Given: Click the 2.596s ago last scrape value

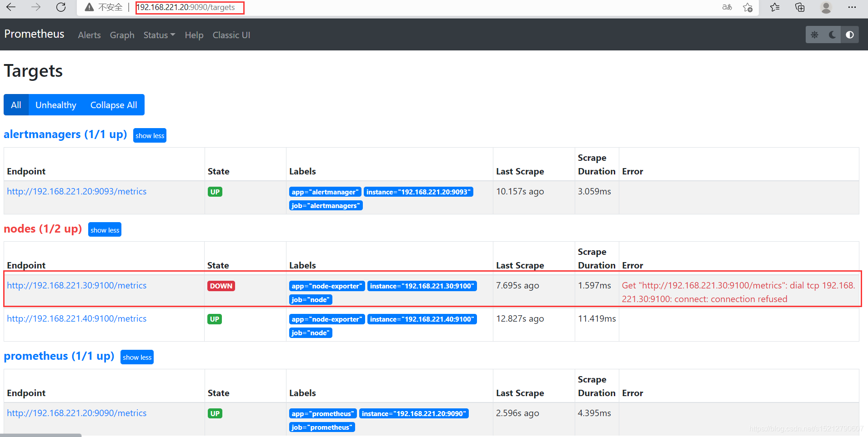Looking at the screenshot, I should [x=517, y=413].
